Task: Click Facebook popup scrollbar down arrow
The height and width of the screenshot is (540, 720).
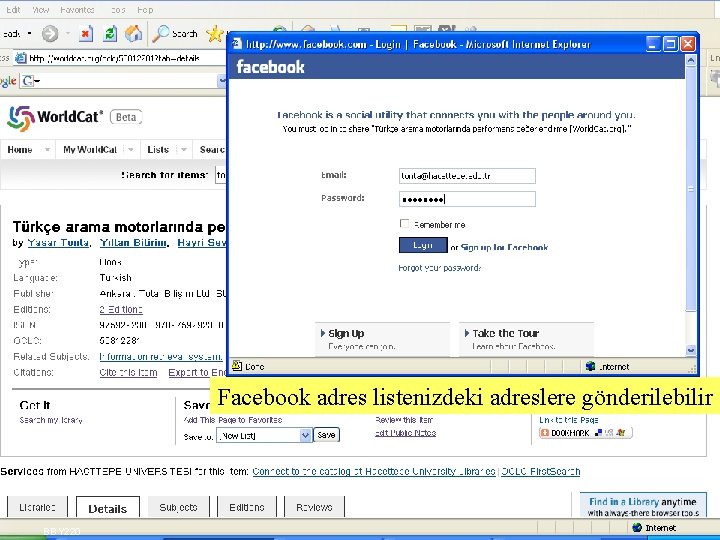Action: (x=691, y=350)
